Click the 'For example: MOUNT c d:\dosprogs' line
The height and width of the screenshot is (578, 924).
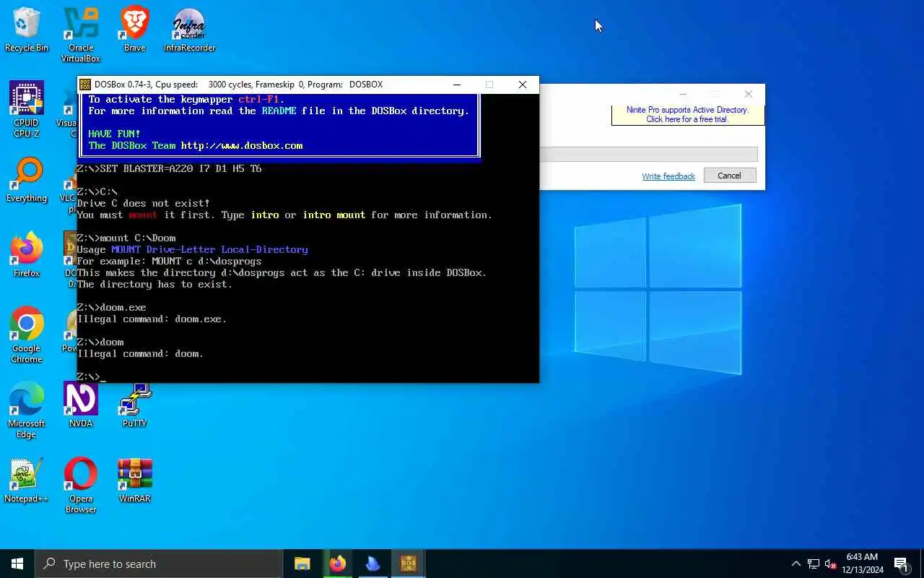tap(169, 261)
